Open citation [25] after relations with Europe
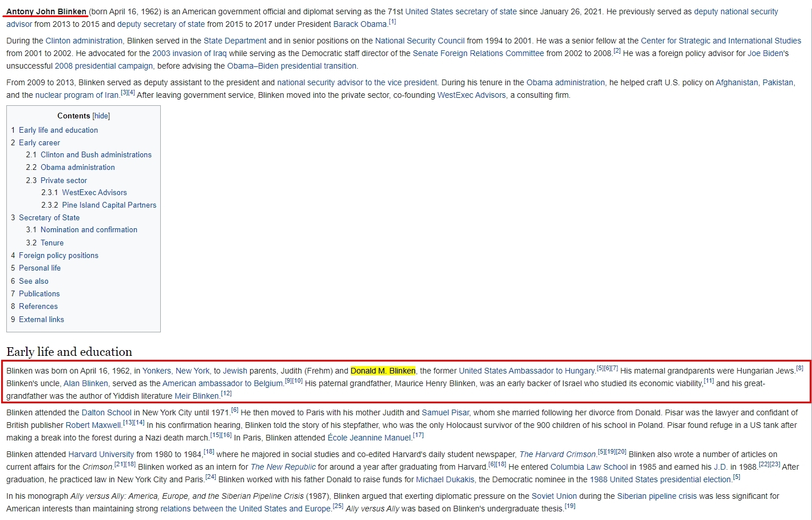The image size is (812, 520). [338, 506]
